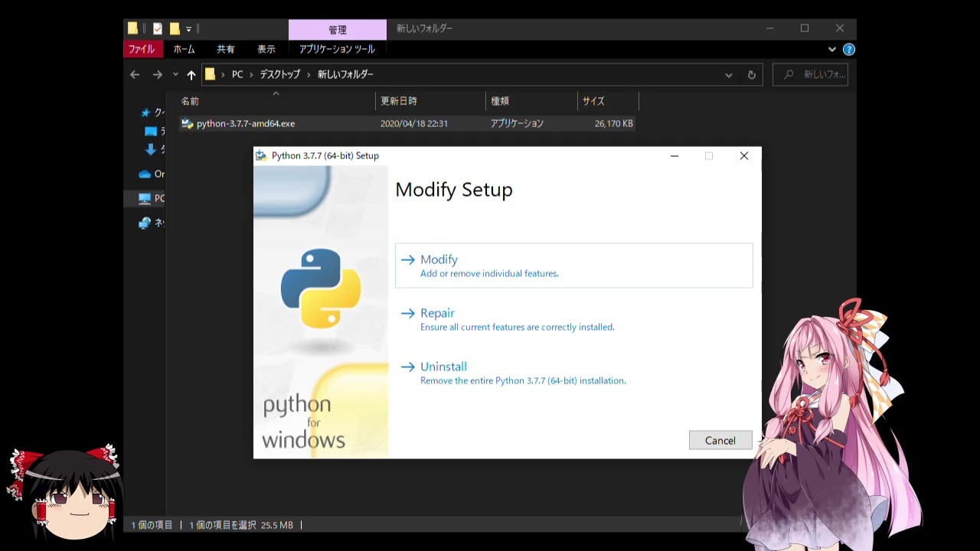Open recent locations dropdown arrow

pos(175,74)
